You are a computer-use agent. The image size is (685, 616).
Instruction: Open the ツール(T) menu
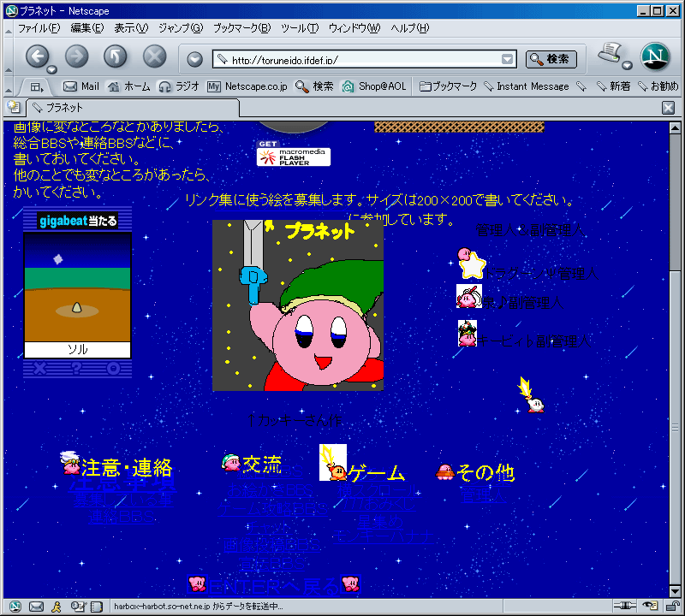tap(300, 28)
